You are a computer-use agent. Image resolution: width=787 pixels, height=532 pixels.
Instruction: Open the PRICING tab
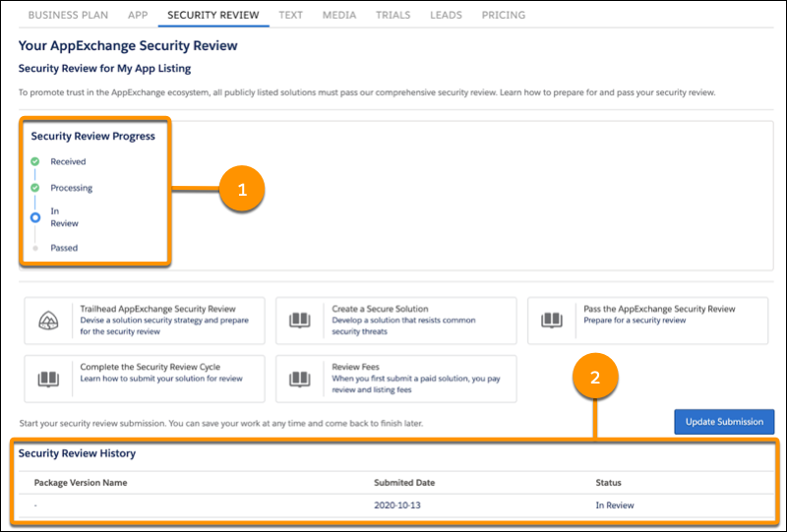pos(504,15)
